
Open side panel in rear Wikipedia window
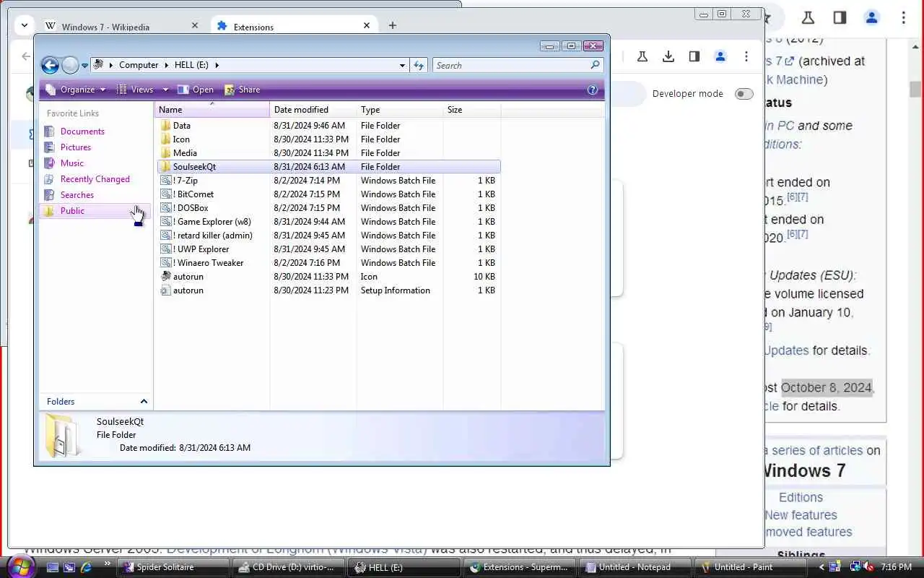click(840, 18)
